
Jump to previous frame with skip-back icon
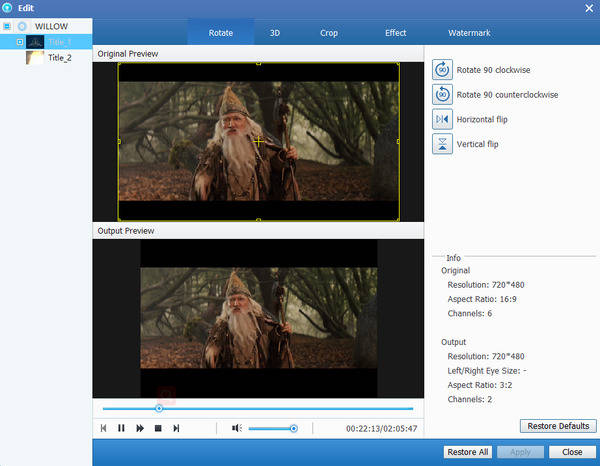(103, 428)
